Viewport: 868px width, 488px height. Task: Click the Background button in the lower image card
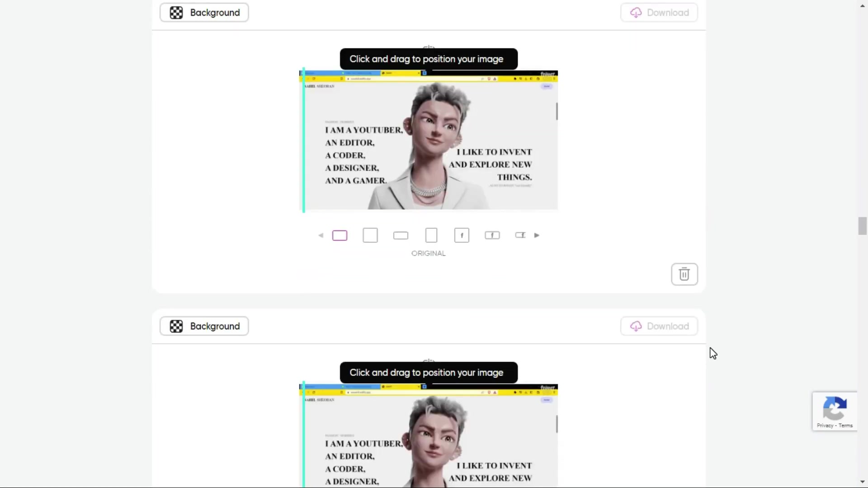204,326
